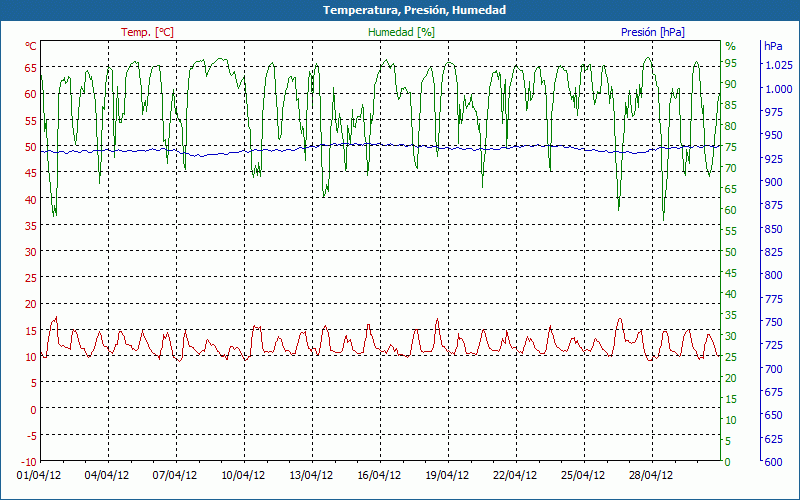Click the blue pressure axis value 600
The width and height of the screenshot is (800, 500).
tap(773, 462)
